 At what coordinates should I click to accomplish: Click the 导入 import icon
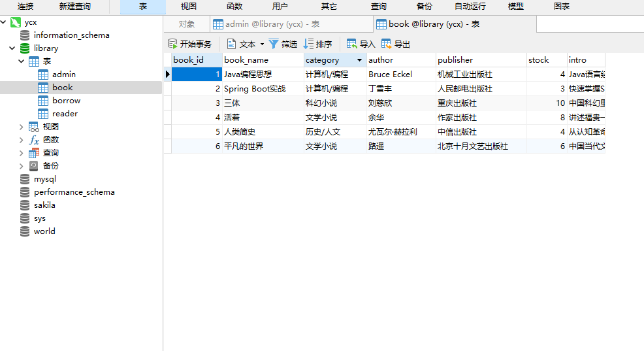[351, 44]
